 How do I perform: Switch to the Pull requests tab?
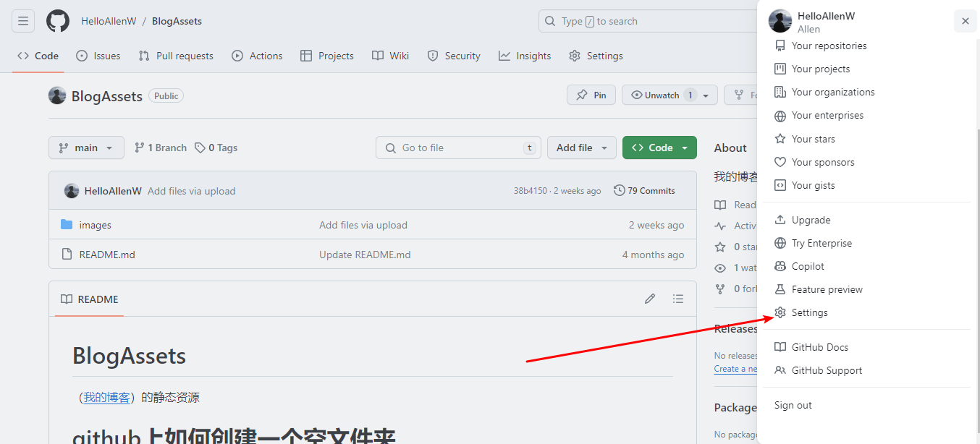pos(176,56)
